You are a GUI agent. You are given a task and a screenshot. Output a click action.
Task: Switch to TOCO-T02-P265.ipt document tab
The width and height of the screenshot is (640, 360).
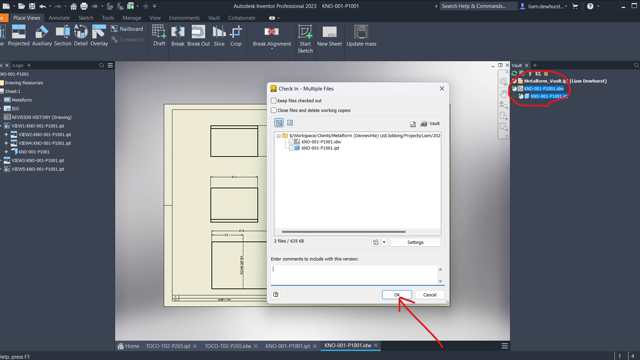[x=168, y=346]
